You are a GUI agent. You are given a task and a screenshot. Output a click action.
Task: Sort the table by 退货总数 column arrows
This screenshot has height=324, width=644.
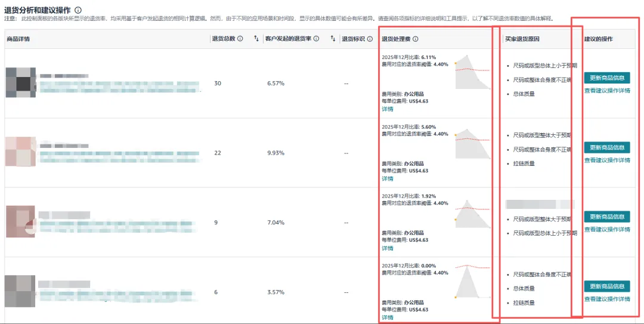click(256, 39)
